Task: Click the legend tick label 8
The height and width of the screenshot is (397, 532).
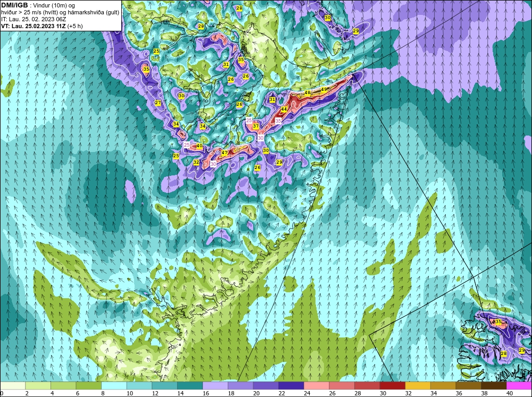Action: 103,393
